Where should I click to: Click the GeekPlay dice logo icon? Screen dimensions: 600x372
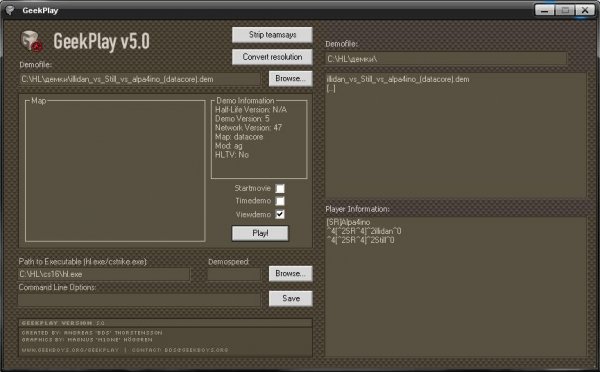[x=31, y=41]
